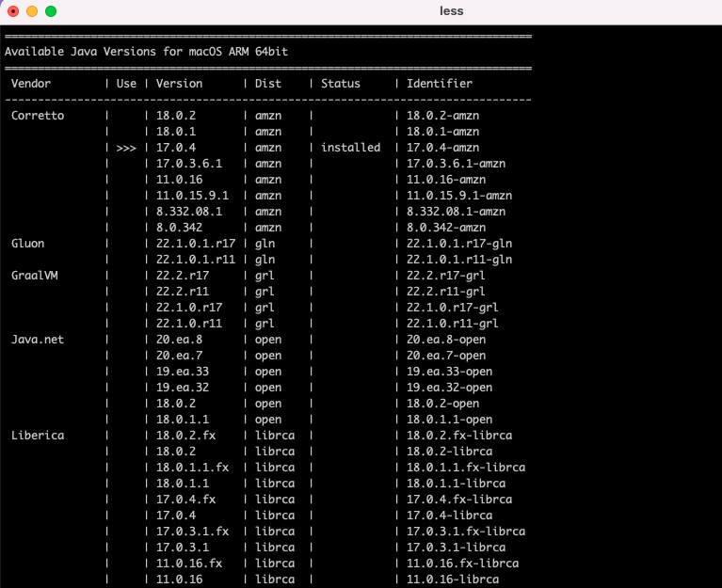Viewport: 722px width, 588px height.
Task: Select identifier 18.0.2-librca
Action: pyautogui.click(x=449, y=452)
